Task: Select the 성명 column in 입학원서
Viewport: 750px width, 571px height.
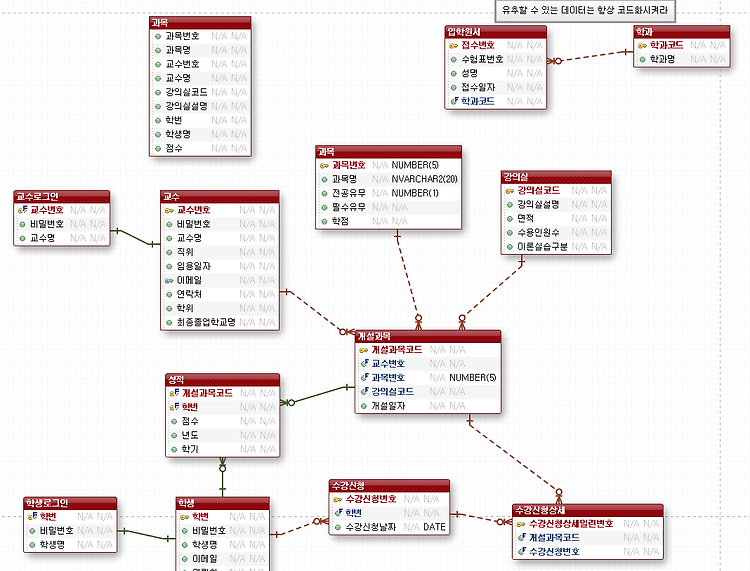Action: [x=496, y=73]
